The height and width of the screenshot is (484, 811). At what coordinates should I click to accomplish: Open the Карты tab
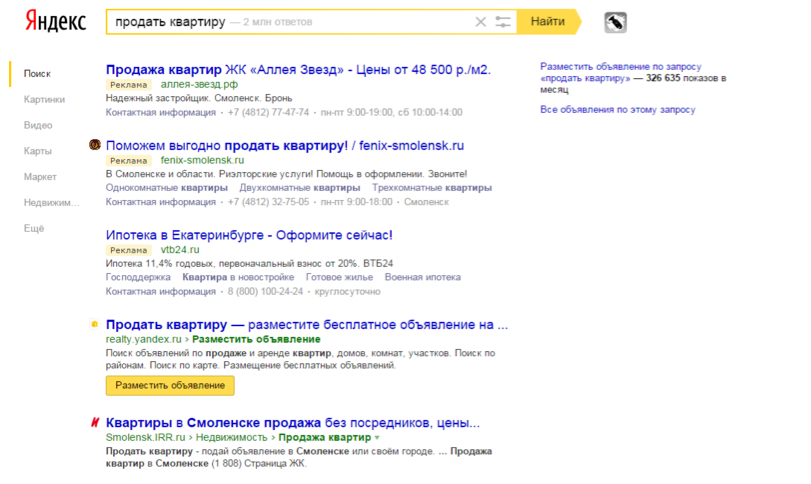click(38, 151)
